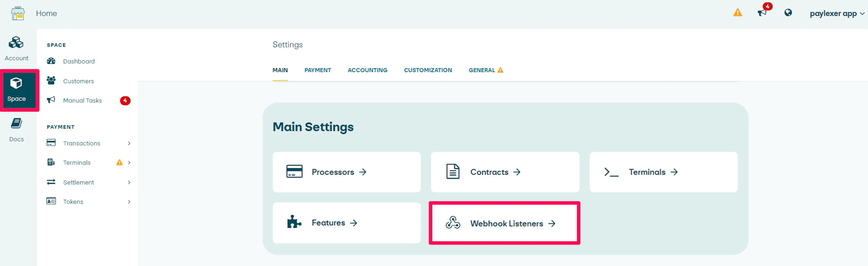
Task: Expand the Transactions submenu chevron
Action: (129, 143)
